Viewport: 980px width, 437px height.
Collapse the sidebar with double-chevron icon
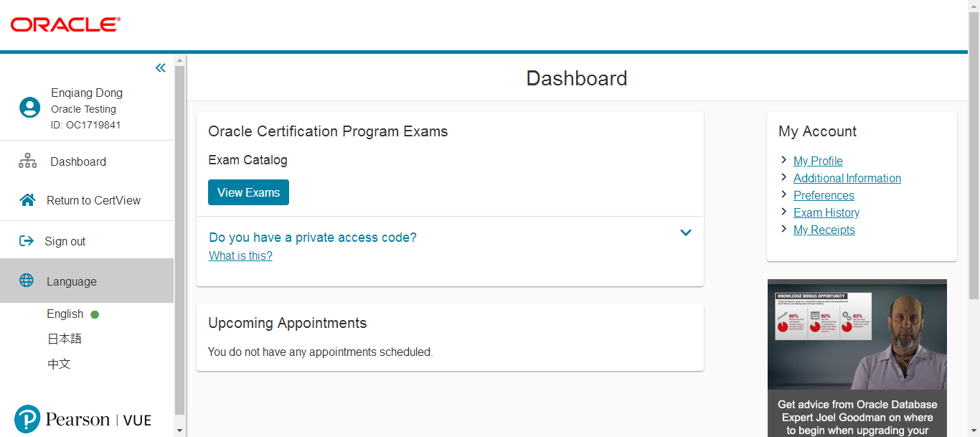161,68
